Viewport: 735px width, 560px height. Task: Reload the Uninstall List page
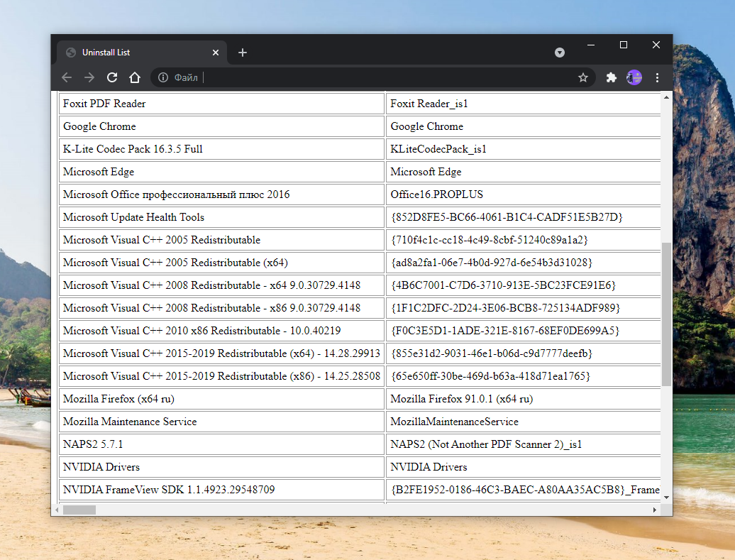[x=112, y=77]
